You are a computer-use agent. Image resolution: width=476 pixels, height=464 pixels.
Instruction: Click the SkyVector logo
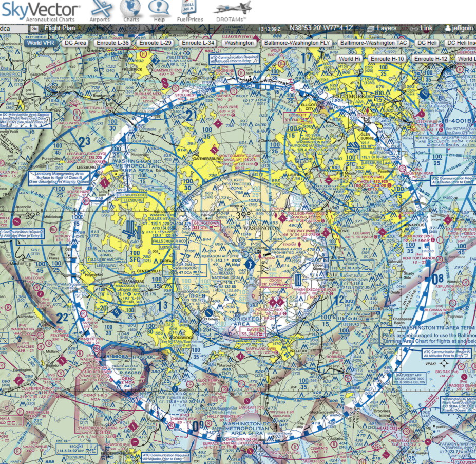coord(41,10)
